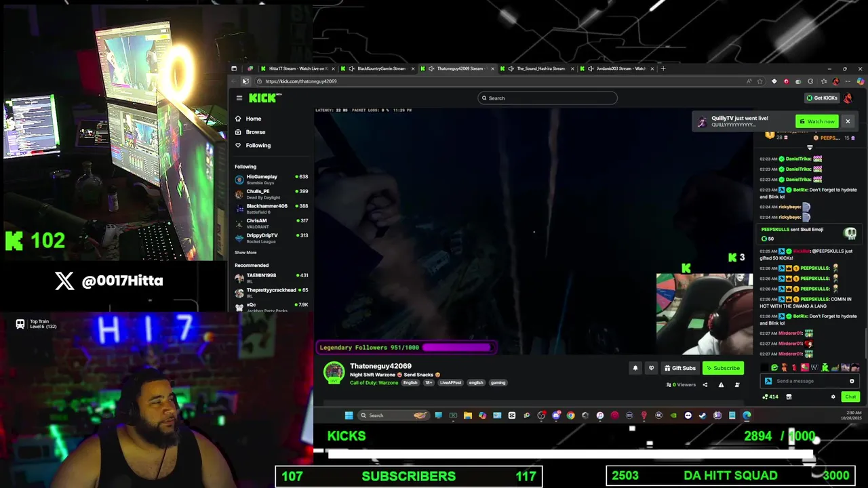Screen dimensions: 868x488
Task: Click Windows taskbar Search box
Action: click(393, 415)
